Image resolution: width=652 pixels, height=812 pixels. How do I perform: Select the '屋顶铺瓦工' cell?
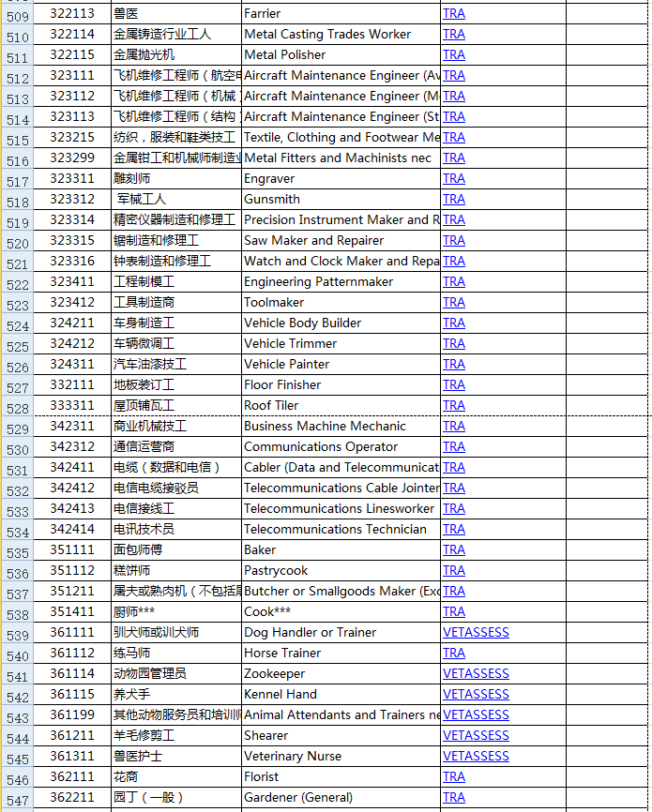pos(176,405)
